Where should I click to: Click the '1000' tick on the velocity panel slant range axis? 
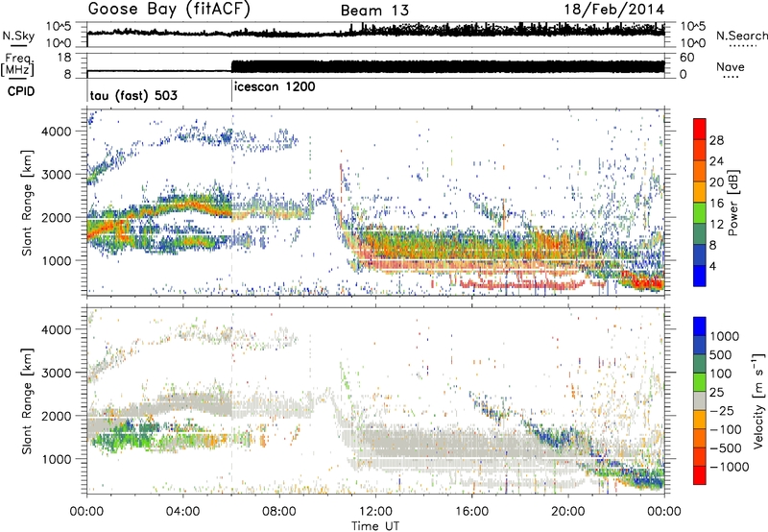click(x=57, y=459)
